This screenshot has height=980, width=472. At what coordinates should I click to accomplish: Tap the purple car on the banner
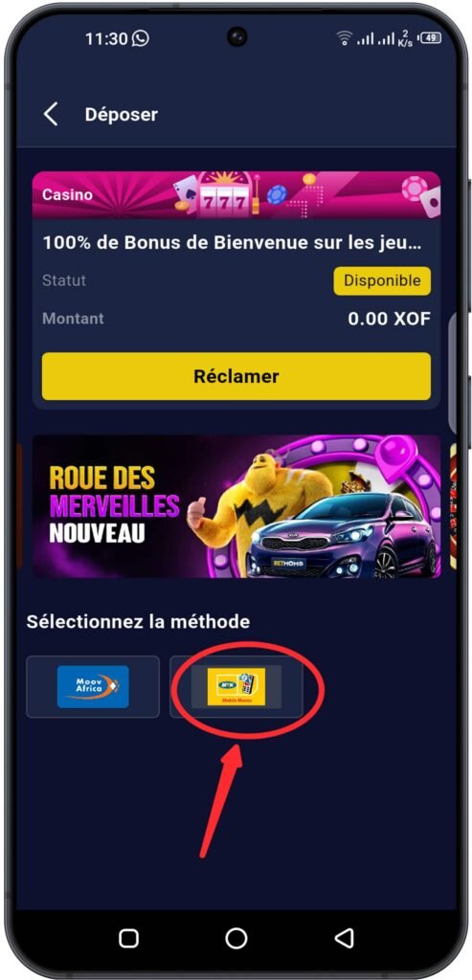click(343, 534)
